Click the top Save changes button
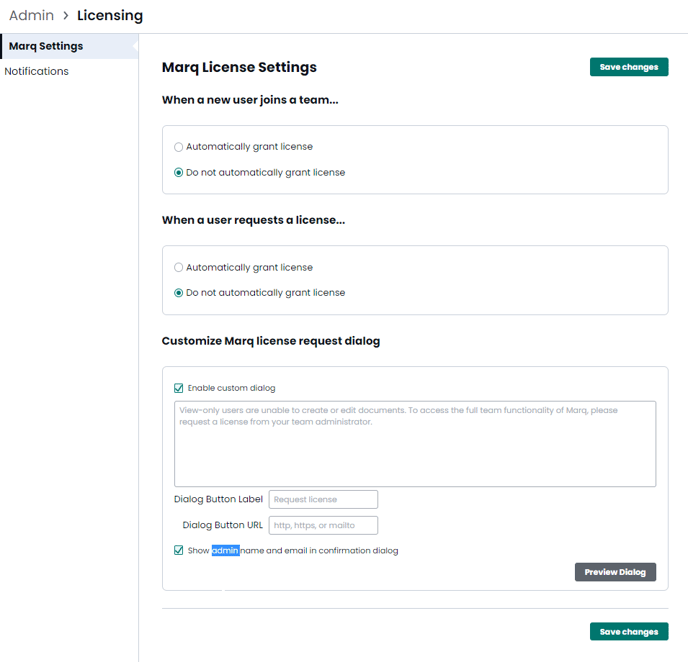Screen dimensions: 688x662 [x=629, y=67]
